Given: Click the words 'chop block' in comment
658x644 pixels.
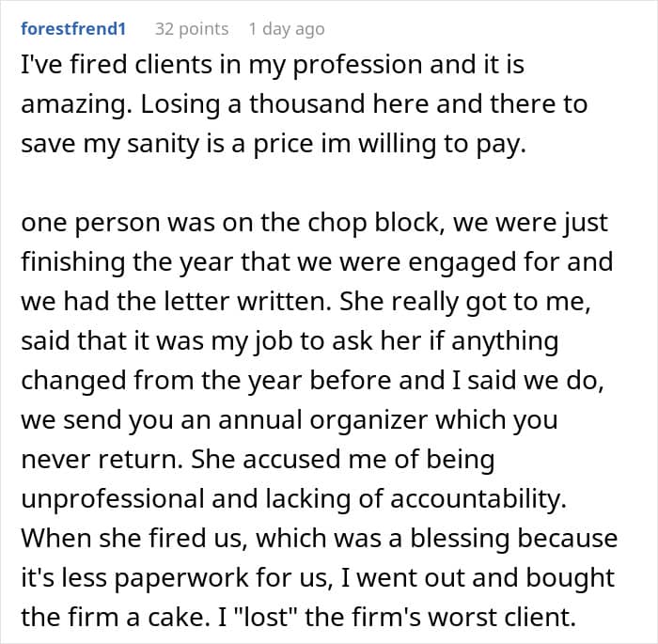Looking at the screenshot, I should (x=373, y=223).
